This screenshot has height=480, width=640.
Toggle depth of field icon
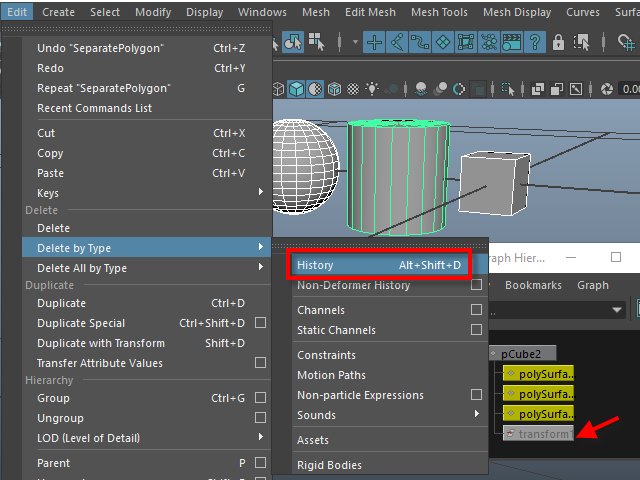(x=477, y=89)
